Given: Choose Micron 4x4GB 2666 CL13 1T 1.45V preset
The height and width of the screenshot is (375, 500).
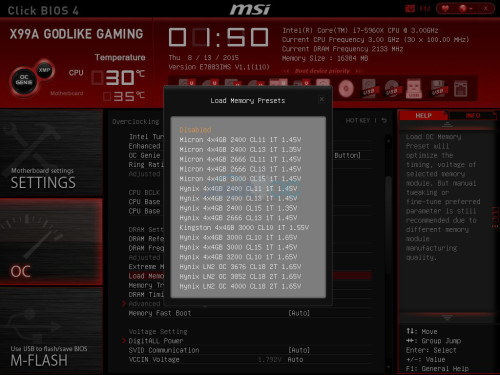Looking at the screenshot, I should 240,169.
